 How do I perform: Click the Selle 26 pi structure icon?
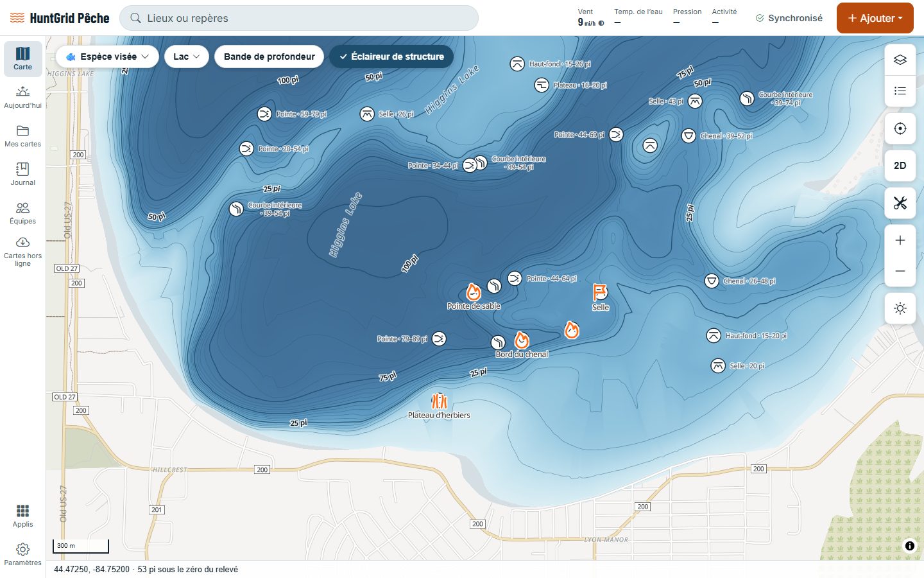click(x=367, y=114)
